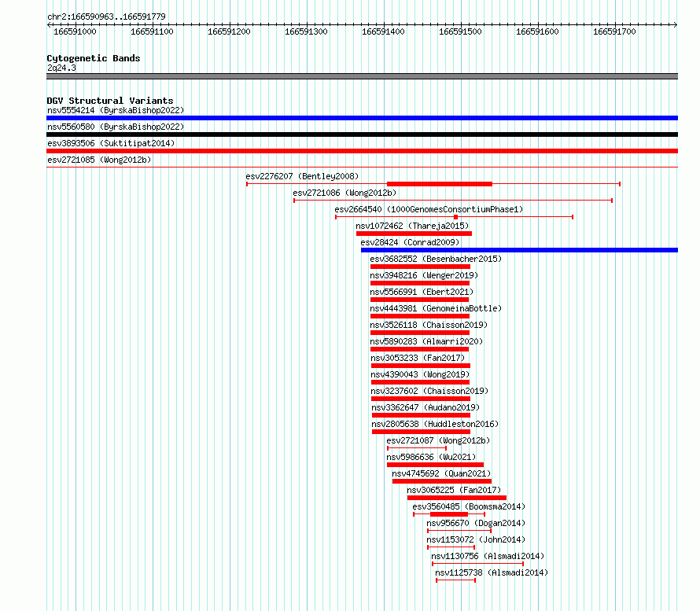Open nsv1130756 (Alsmadi2014) label

(x=488, y=556)
